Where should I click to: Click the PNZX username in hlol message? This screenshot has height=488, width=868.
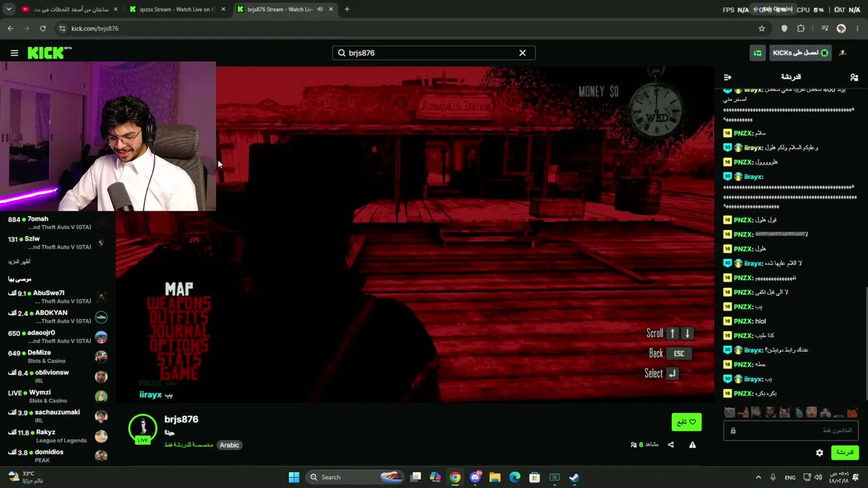[x=743, y=321]
